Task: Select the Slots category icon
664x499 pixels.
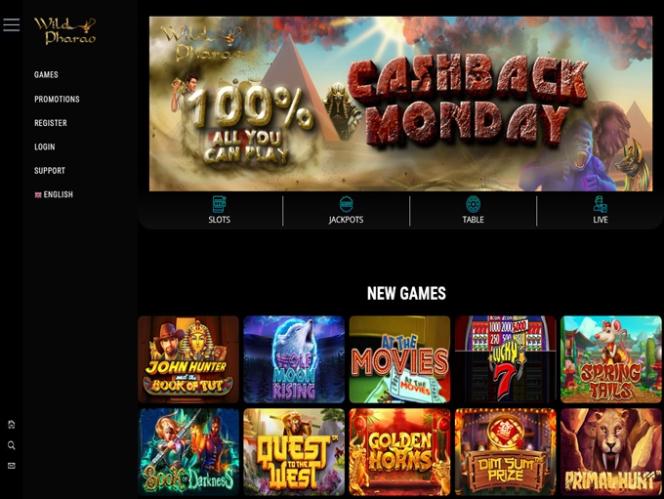Action: click(219, 205)
